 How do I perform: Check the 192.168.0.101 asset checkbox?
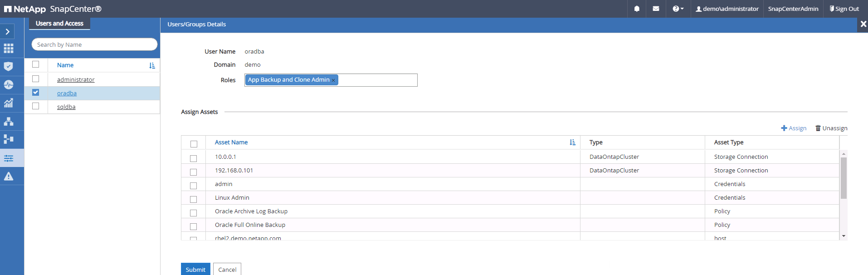[194, 172]
